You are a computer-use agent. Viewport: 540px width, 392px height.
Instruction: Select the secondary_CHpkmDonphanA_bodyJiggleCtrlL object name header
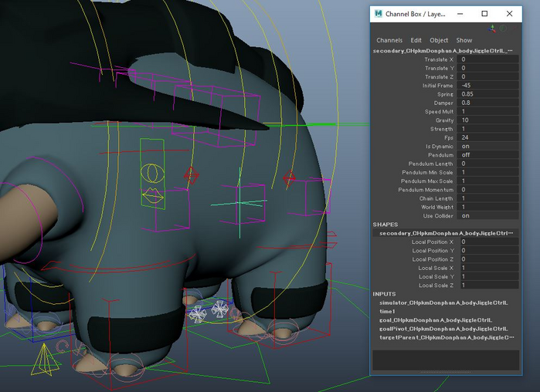coord(443,51)
